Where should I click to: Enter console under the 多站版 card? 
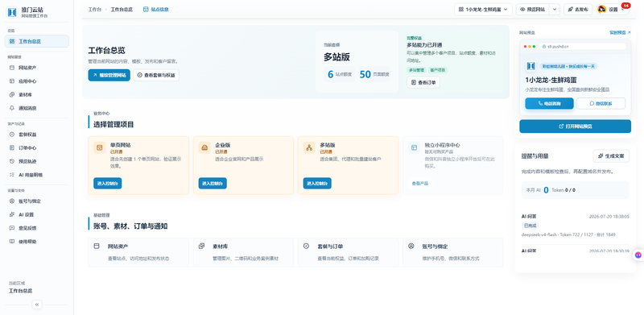click(x=317, y=184)
